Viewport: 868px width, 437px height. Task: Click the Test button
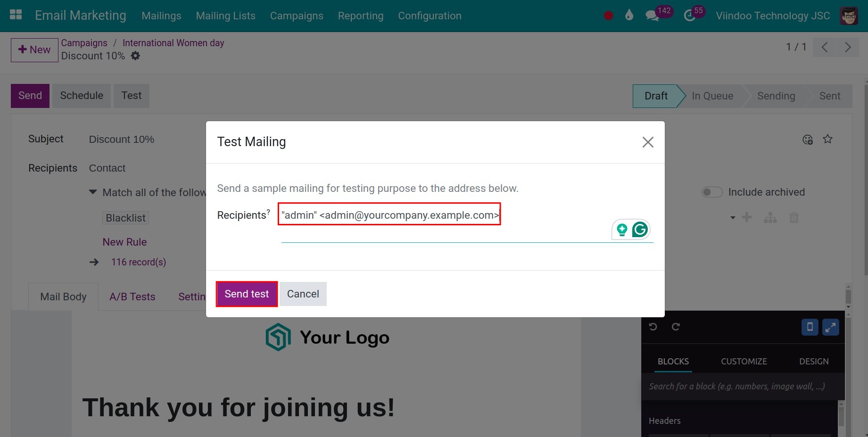pos(132,96)
